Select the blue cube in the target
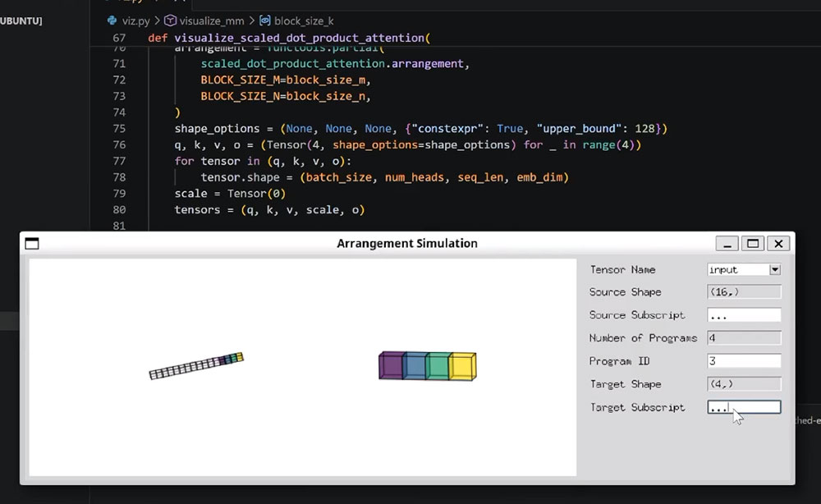Viewport: 821px width, 504px height. pos(415,365)
